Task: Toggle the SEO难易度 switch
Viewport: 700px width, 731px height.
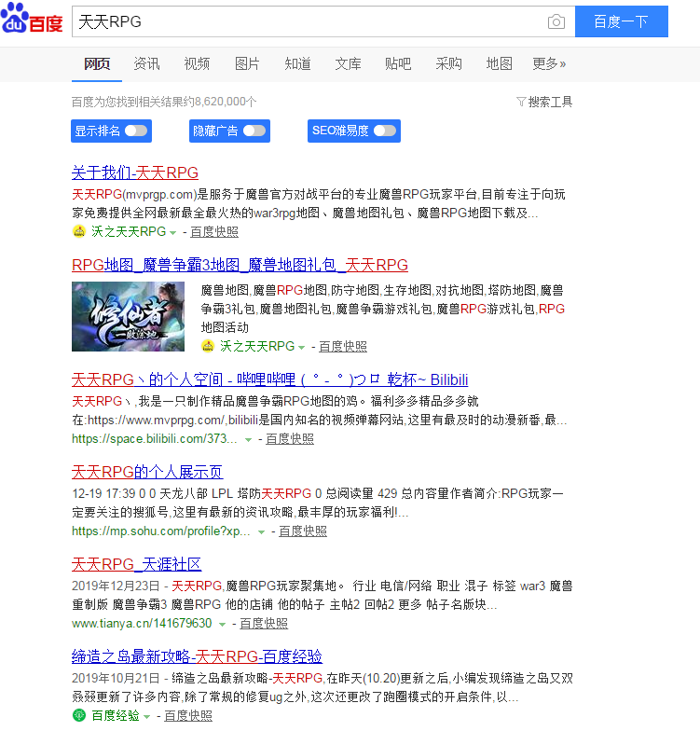Action: click(385, 131)
